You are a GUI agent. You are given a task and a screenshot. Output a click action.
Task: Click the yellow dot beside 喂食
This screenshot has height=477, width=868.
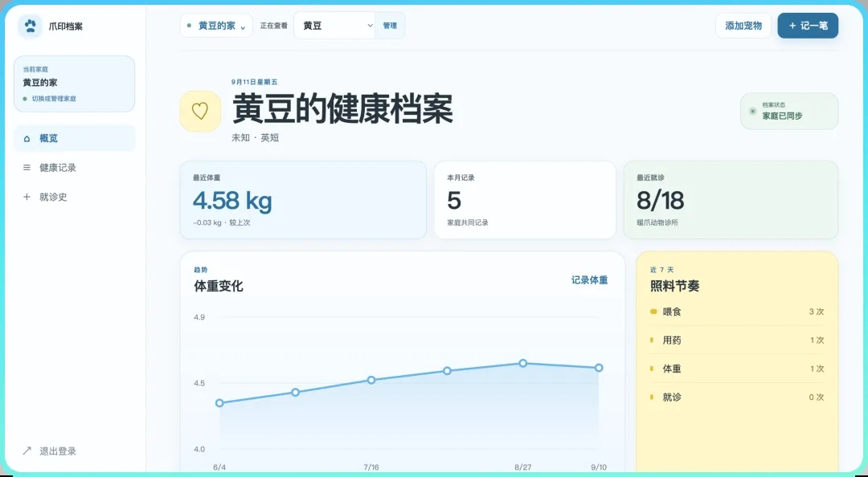pyautogui.click(x=653, y=312)
